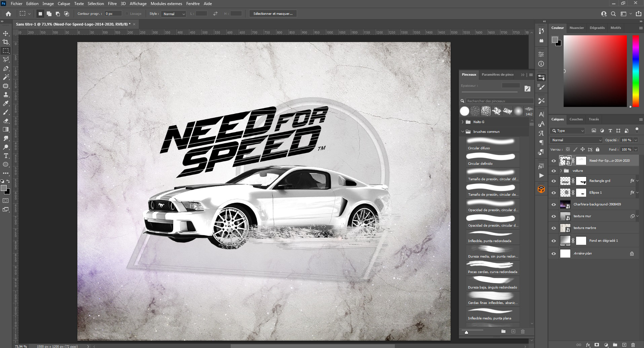Toggle Quick Mask mode
Image resolution: width=644 pixels, height=348 pixels.
pos(6,201)
